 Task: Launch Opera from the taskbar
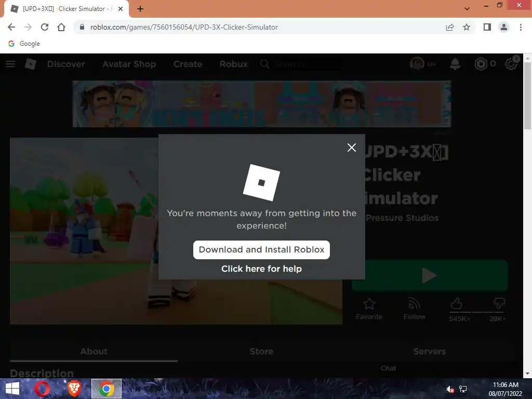(x=42, y=389)
